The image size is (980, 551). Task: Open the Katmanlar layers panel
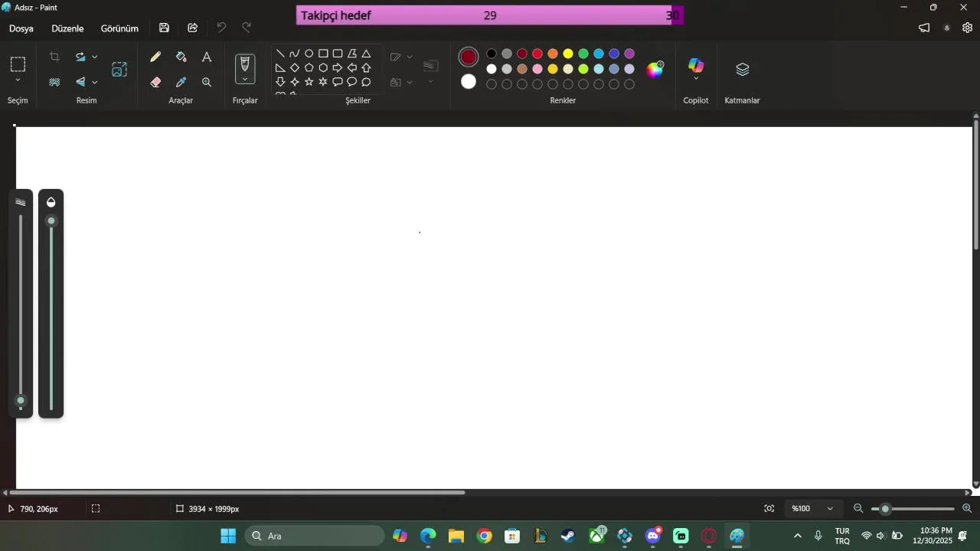point(742,70)
